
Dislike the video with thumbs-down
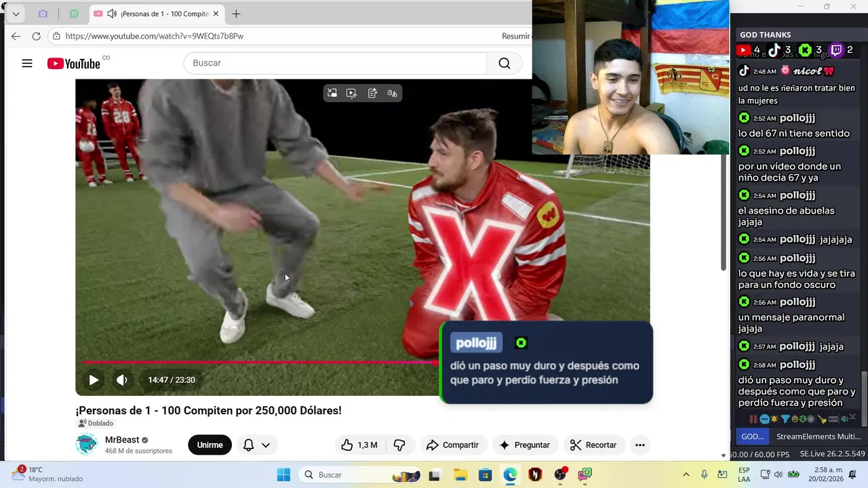[399, 445]
